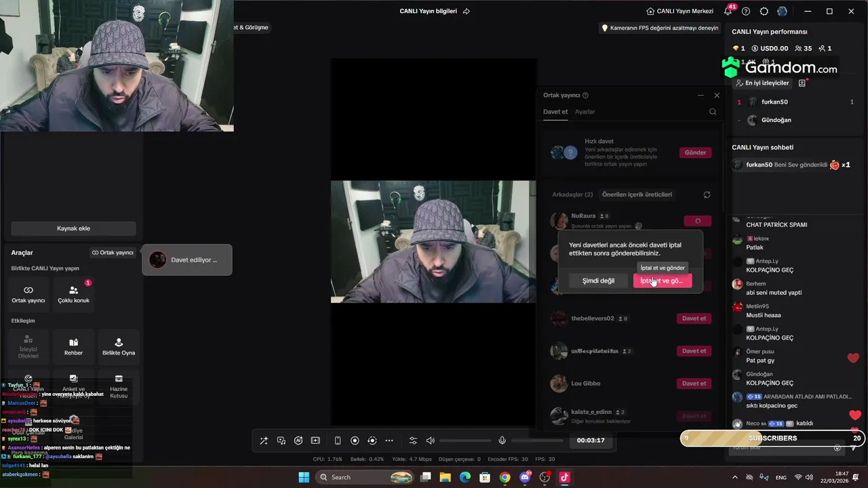Open the Rehber tool
The width and height of the screenshot is (868, 488).
pos(73,347)
